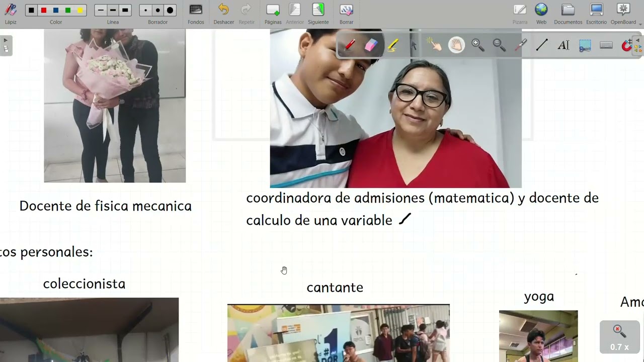Click the 0.7 x zoom indicator
The width and height of the screenshot is (644, 362).
(x=619, y=337)
